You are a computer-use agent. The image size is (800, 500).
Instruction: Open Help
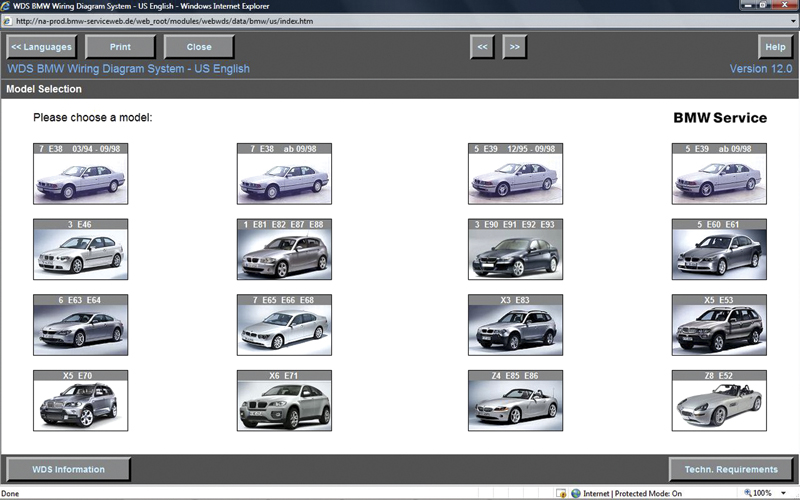(776, 47)
